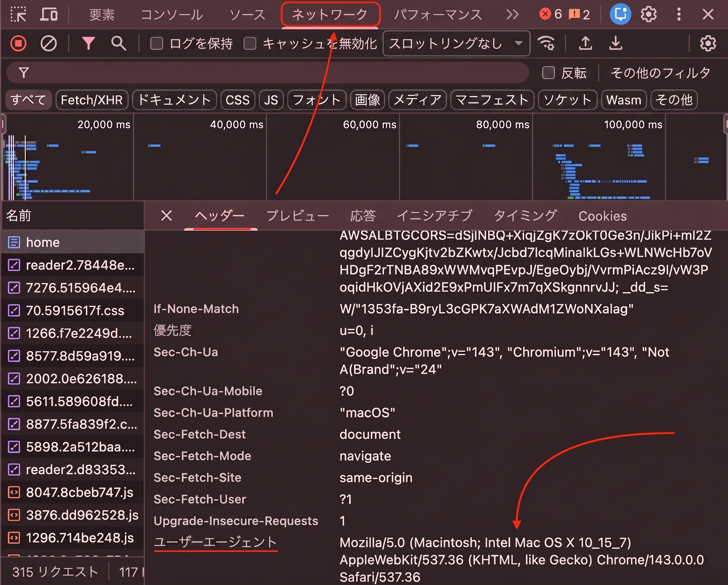Select the 1296.714be248.js request
This screenshot has width=728, height=585.
73,537
